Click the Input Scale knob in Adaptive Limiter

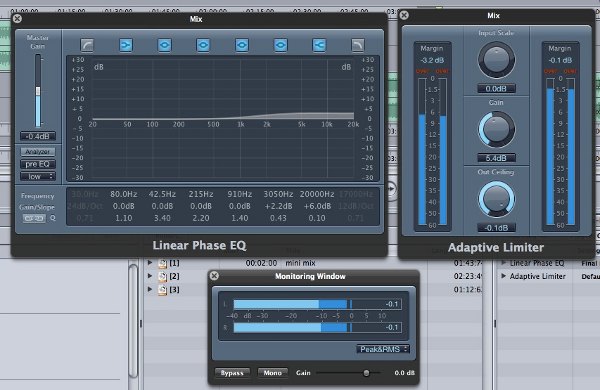click(x=496, y=60)
